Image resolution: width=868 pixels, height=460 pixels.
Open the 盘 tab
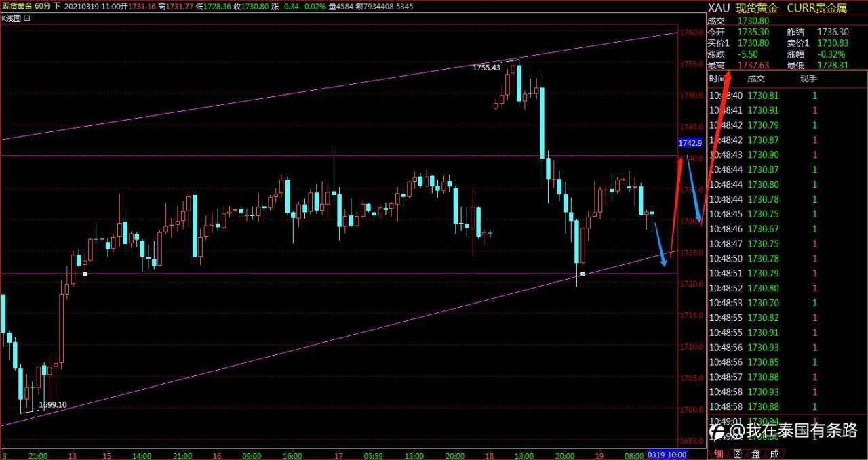pos(755,453)
